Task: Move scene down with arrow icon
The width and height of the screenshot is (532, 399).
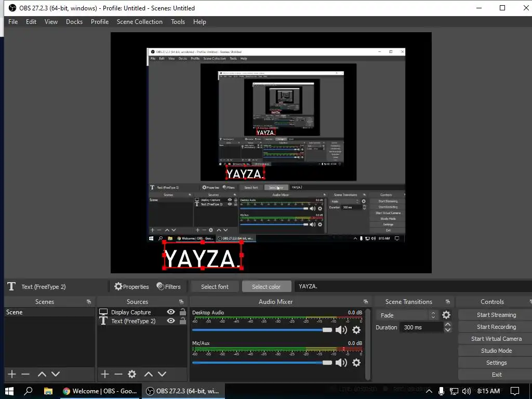Action: (56, 374)
